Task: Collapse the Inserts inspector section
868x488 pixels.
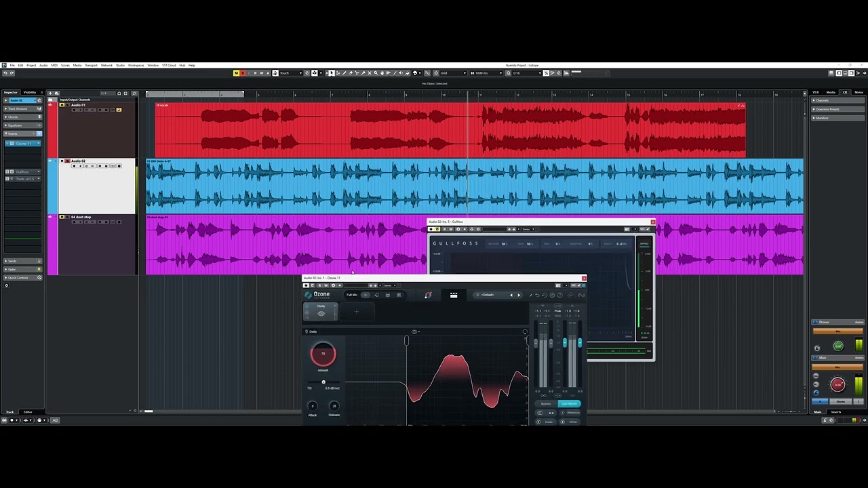Action: pos(22,134)
